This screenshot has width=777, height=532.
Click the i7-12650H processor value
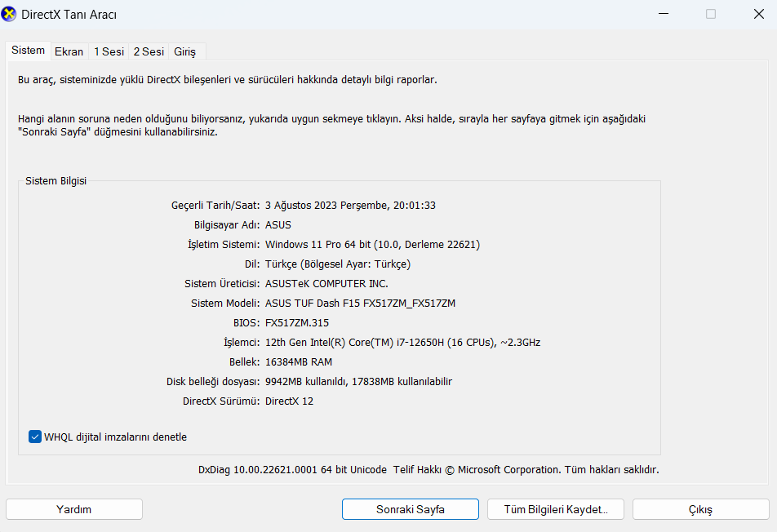pos(403,342)
